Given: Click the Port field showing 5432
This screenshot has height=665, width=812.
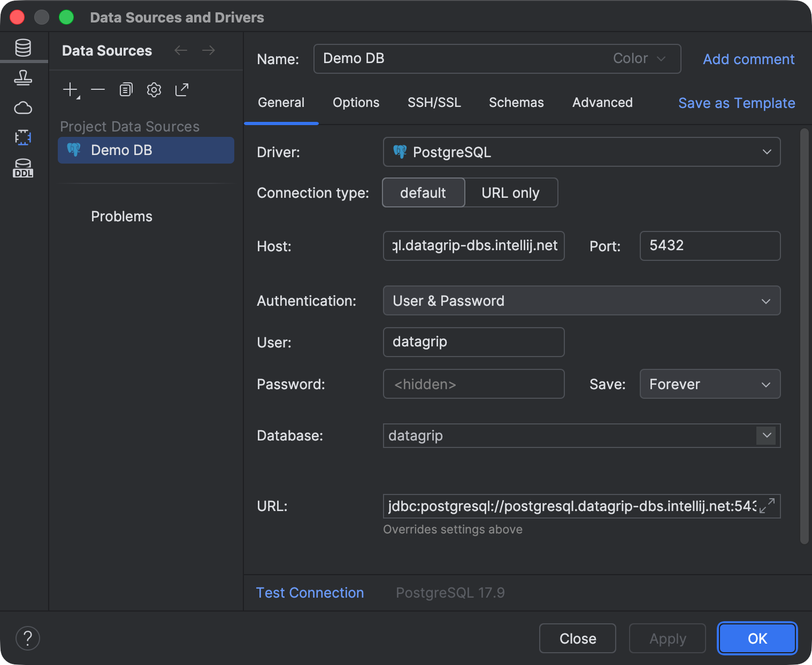Looking at the screenshot, I should tap(710, 246).
